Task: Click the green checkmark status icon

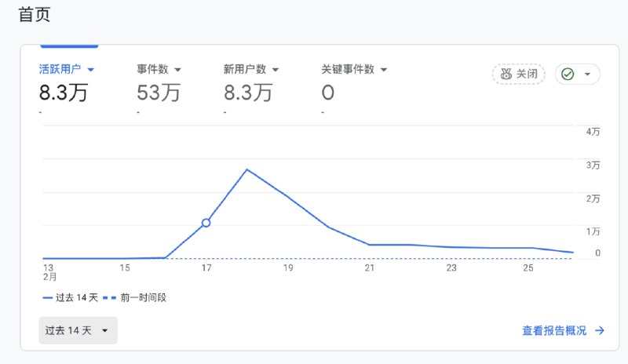Action: 568,74
